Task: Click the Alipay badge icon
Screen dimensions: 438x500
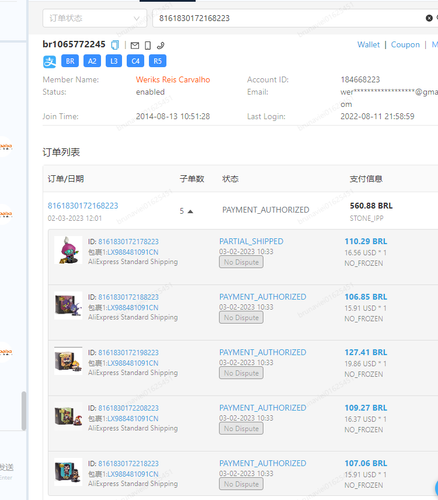Action: point(50,61)
